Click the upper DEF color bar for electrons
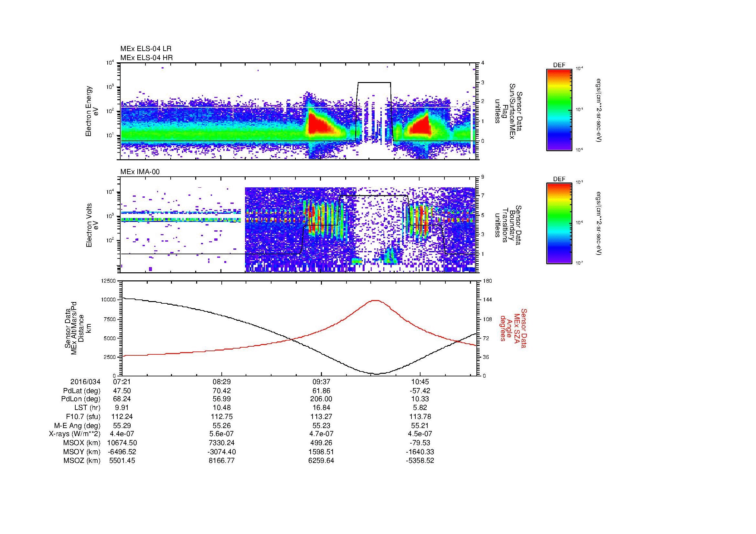The width and height of the screenshot is (756, 534). pyautogui.click(x=559, y=110)
